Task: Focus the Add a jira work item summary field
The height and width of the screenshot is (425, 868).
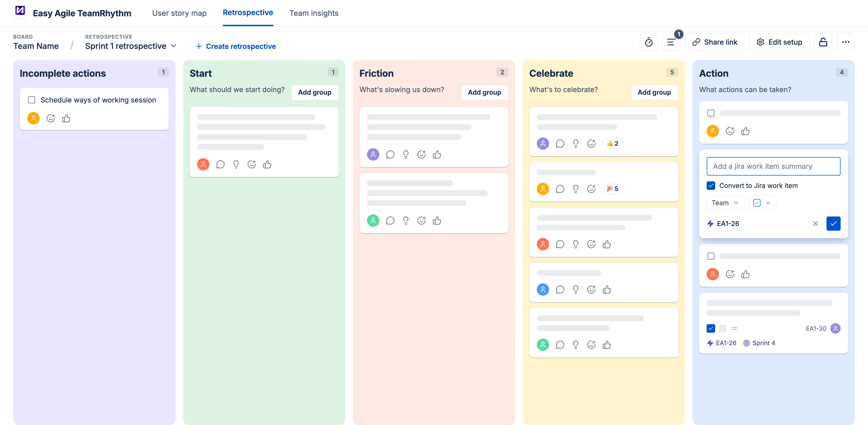Action: [x=773, y=166]
